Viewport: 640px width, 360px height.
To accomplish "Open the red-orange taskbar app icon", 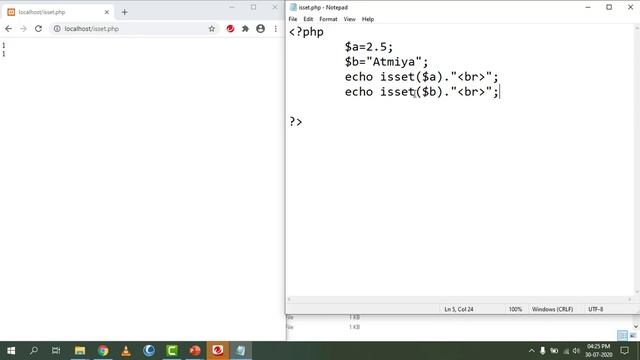I will (x=218, y=351).
